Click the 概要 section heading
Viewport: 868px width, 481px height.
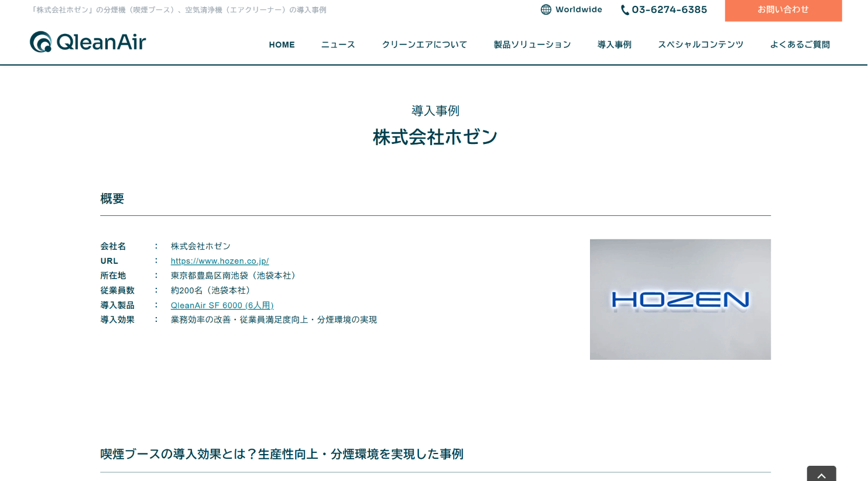pos(112,199)
